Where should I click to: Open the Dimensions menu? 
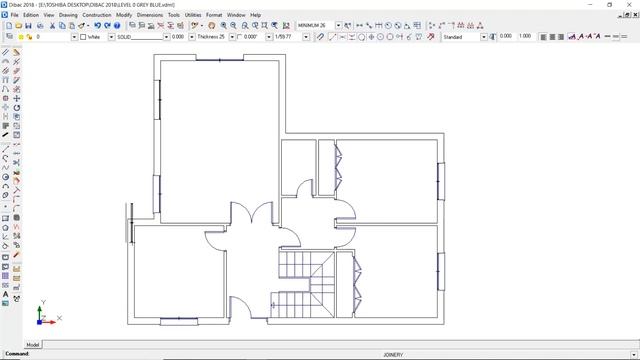coord(150,15)
